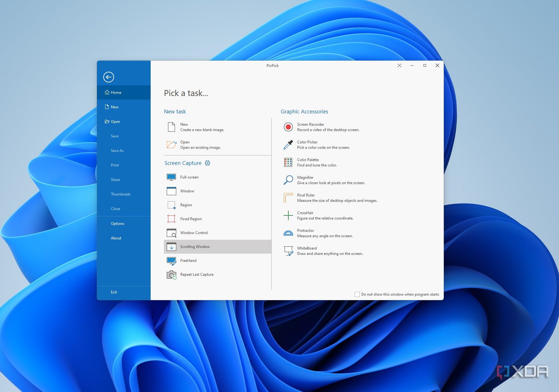The image size is (559, 392).
Task: Check 'Do not show this window' box
Action: (357, 294)
